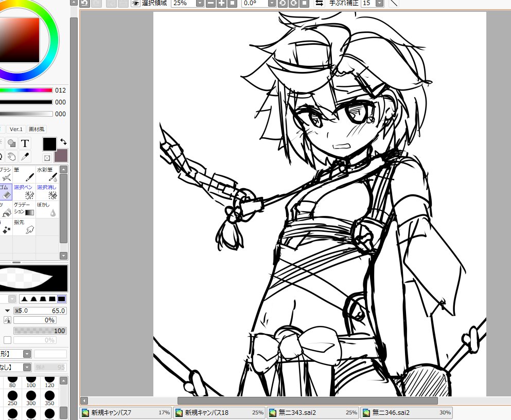Select the 選択ペン selection pen

click(24, 192)
